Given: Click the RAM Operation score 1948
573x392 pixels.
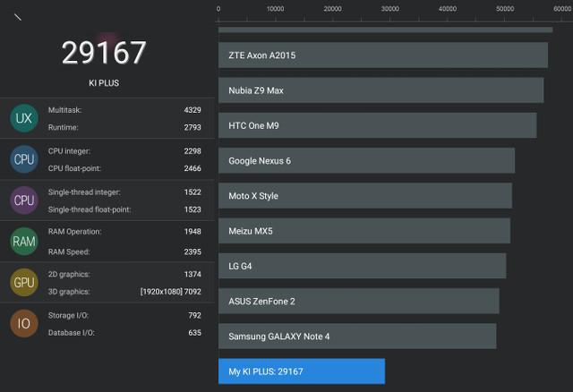Looking at the screenshot, I should tap(192, 231).
